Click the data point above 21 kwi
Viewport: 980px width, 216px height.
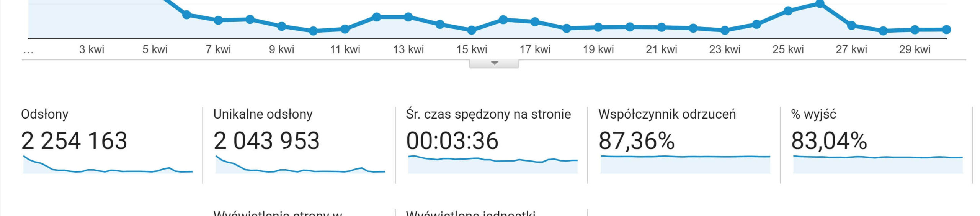click(x=661, y=28)
